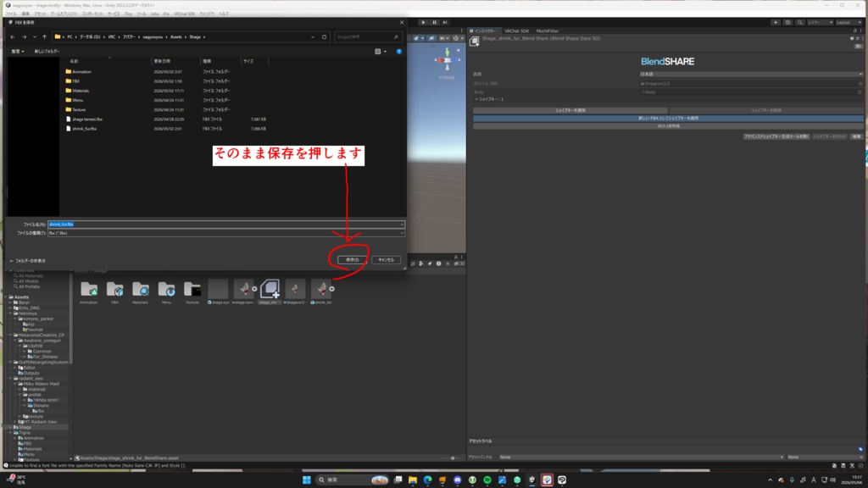868x488 pixels.
Task: Click メッシュを作成 button in BlendShare
Action: tap(668, 126)
